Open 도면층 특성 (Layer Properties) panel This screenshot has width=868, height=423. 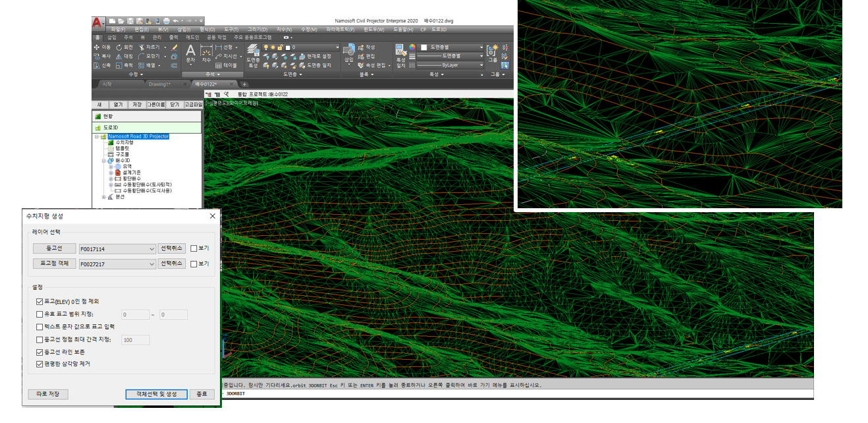tap(253, 55)
